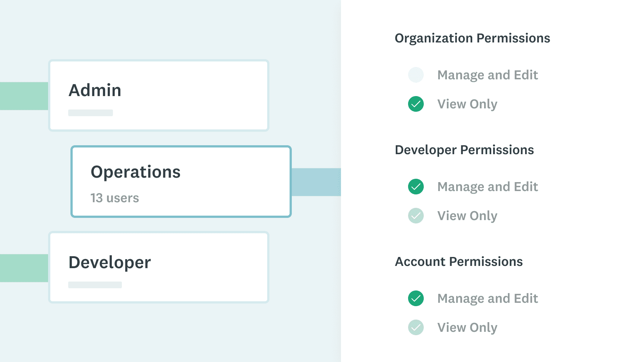The height and width of the screenshot is (362, 644).
Task: Select the Operations role card
Action: [x=181, y=181]
